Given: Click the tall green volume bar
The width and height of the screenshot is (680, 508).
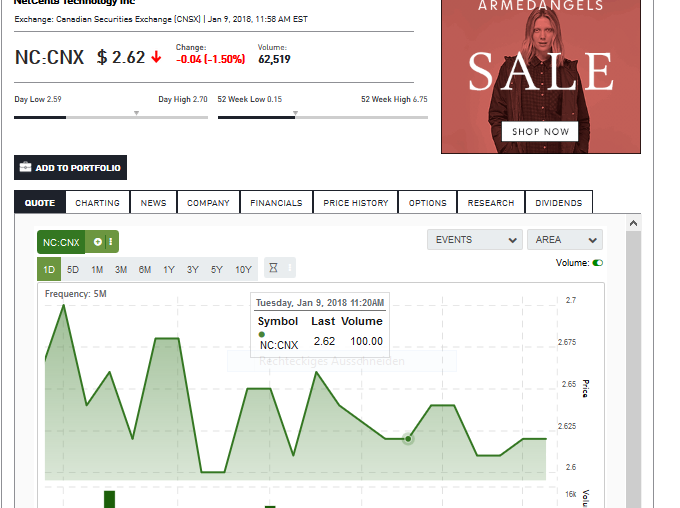Looking at the screenshot, I should click(110, 499).
